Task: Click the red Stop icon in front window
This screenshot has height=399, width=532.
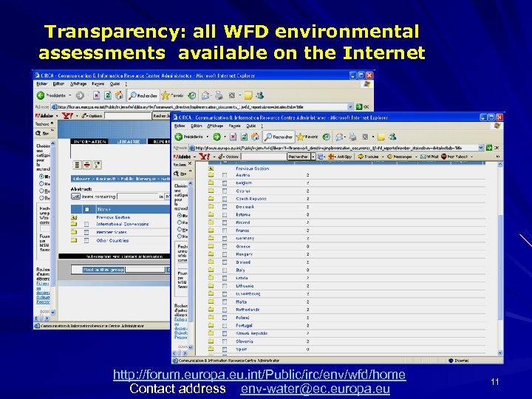Action: (x=233, y=137)
